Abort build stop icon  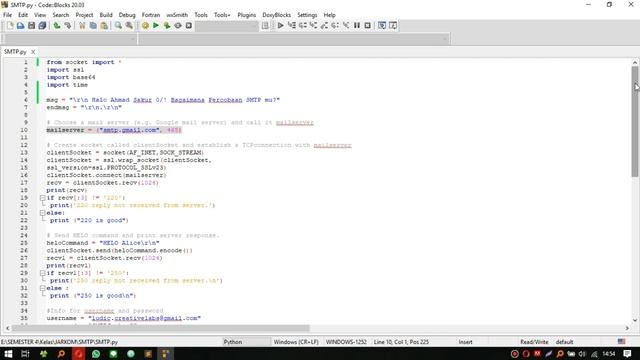189,25
